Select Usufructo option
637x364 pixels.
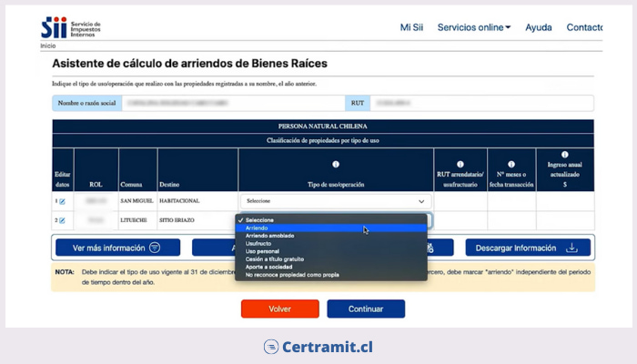click(330, 243)
